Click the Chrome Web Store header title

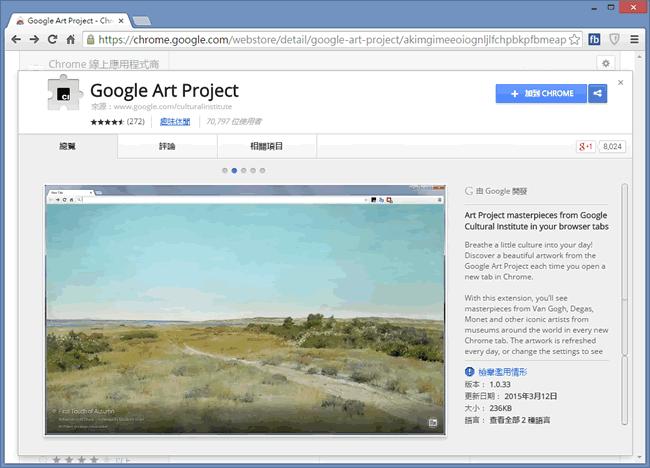point(104,64)
